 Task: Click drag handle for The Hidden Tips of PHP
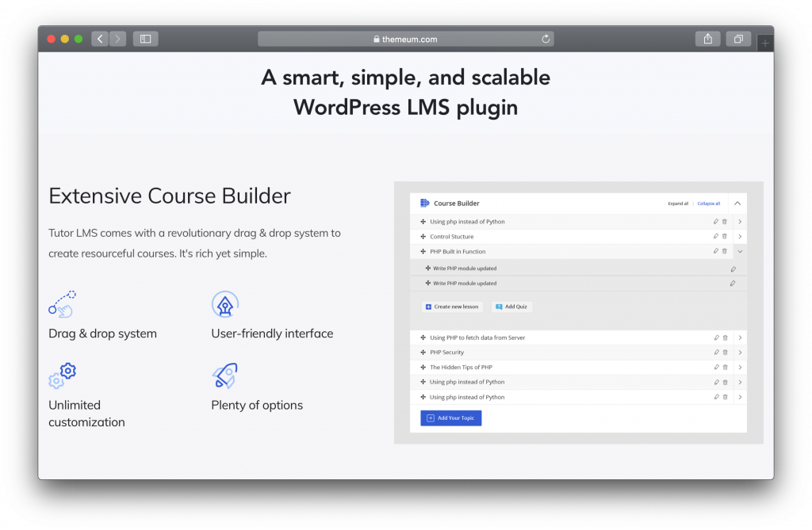click(x=423, y=368)
